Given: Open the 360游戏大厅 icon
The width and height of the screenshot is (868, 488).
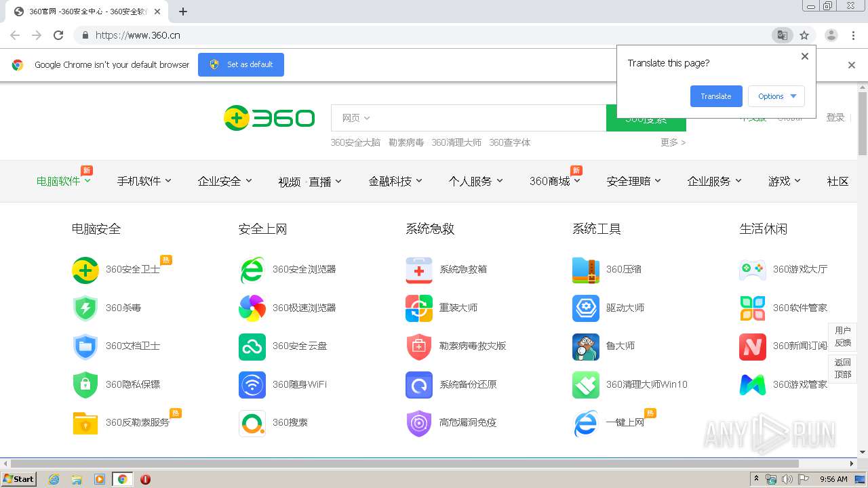Looking at the screenshot, I should pyautogui.click(x=753, y=270).
